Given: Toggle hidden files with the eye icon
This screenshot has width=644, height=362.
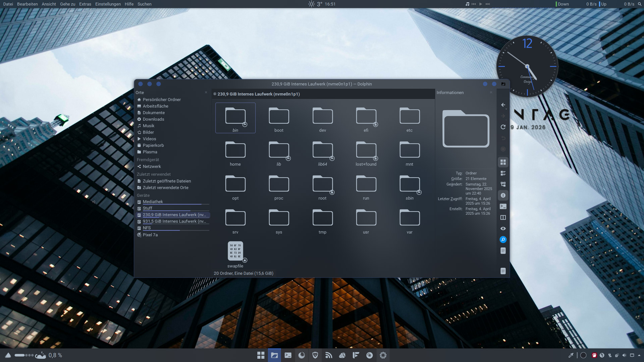Looking at the screenshot, I should [503, 229].
